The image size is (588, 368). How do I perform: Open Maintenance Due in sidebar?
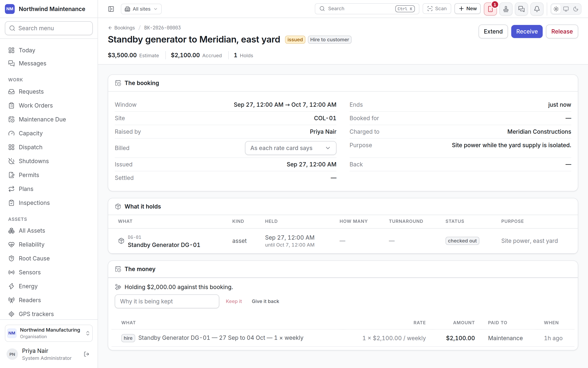point(49,119)
